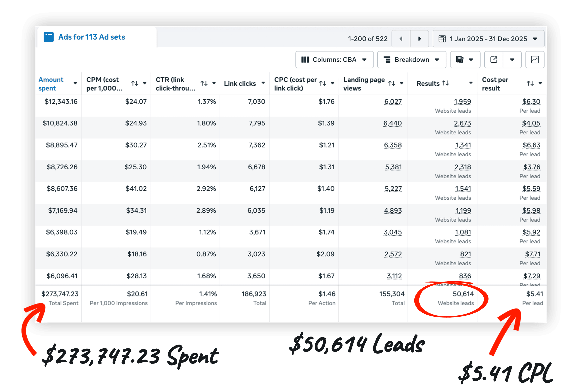
Task: Open Columns: CBA dropdown
Action: click(334, 59)
